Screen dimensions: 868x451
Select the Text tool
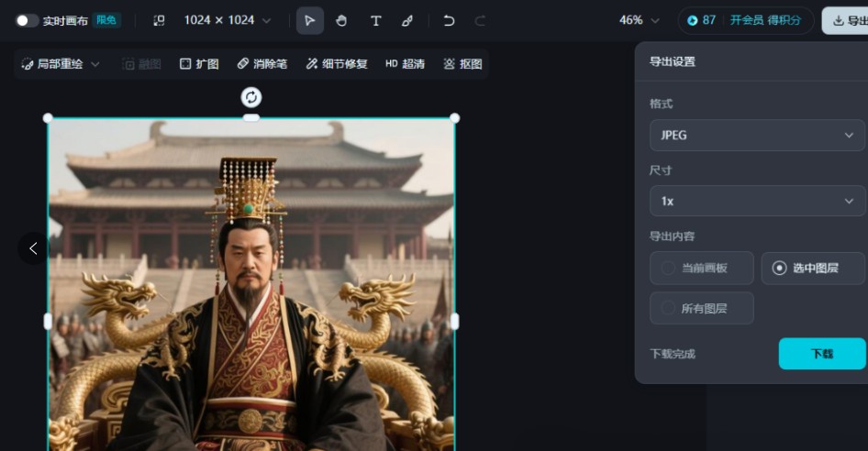(x=375, y=20)
